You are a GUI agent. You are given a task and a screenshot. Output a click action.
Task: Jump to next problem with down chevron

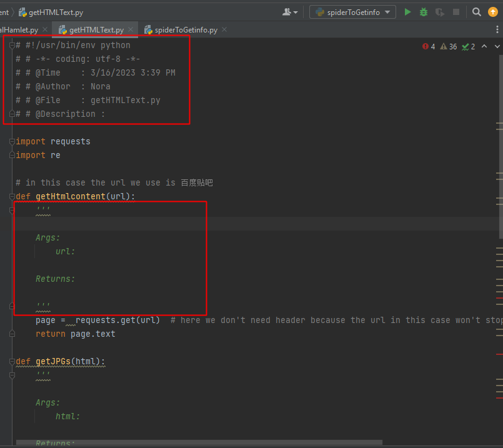click(x=497, y=46)
